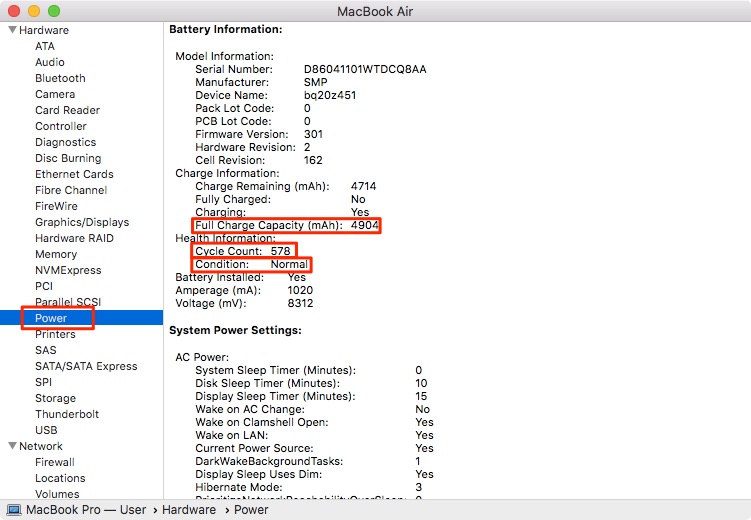Image resolution: width=751 pixels, height=520 pixels.
Task: Select PCI in the sidebar
Action: (x=44, y=286)
